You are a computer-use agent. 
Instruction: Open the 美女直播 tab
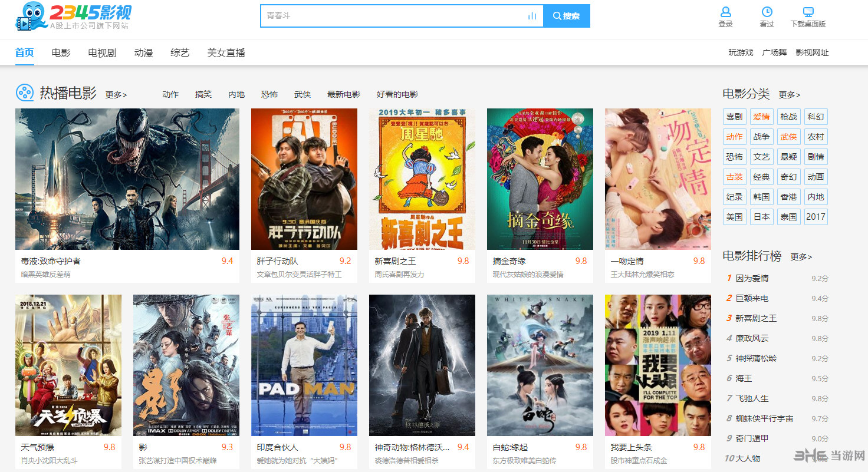coord(226,52)
